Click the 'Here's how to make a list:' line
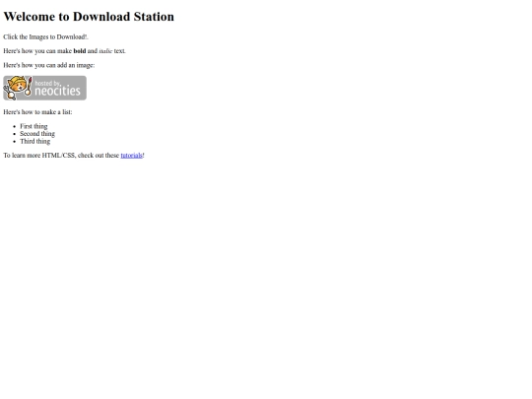 tap(37, 112)
